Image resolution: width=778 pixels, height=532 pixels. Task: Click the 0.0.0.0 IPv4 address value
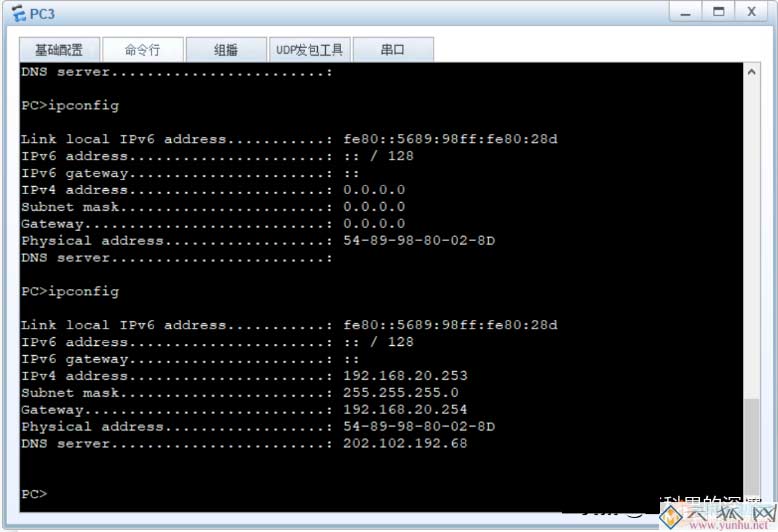[374, 190]
